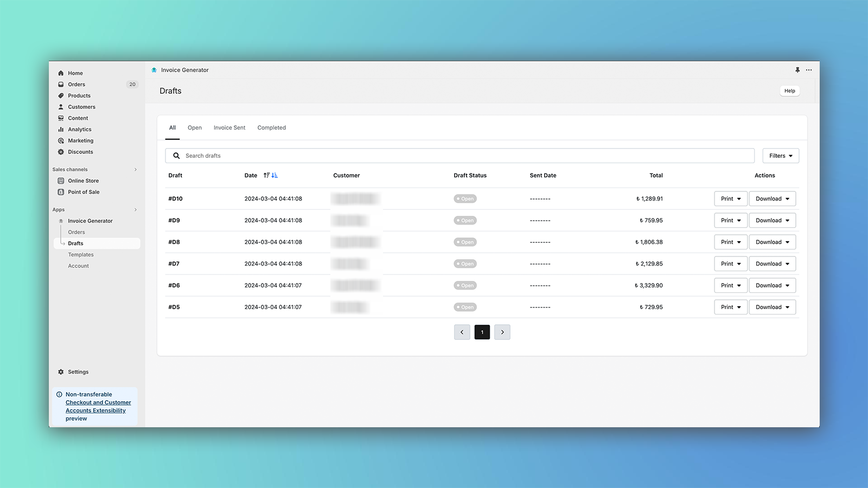The height and width of the screenshot is (488, 868).
Task: Switch to the Invoice Sent tab
Action: tap(229, 128)
